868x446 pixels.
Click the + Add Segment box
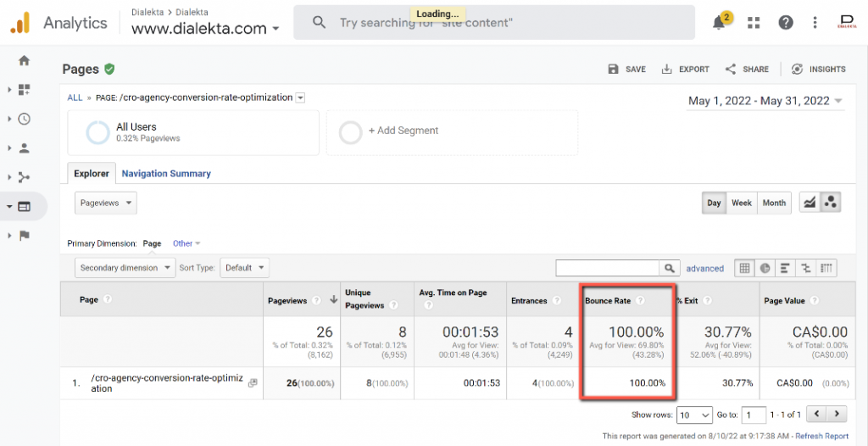tap(452, 132)
